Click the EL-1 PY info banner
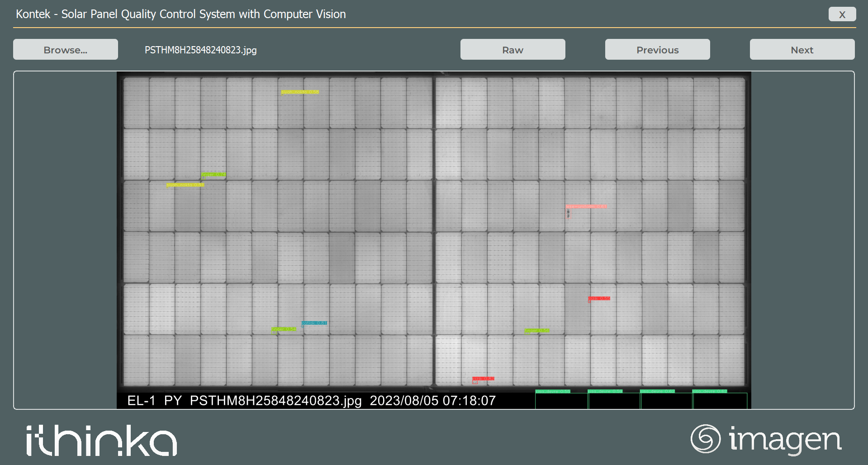This screenshot has width=868, height=465. pyautogui.click(x=154, y=400)
